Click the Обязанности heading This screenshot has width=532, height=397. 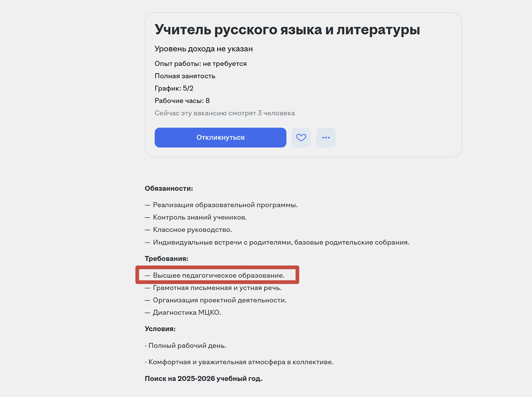point(169,188)
